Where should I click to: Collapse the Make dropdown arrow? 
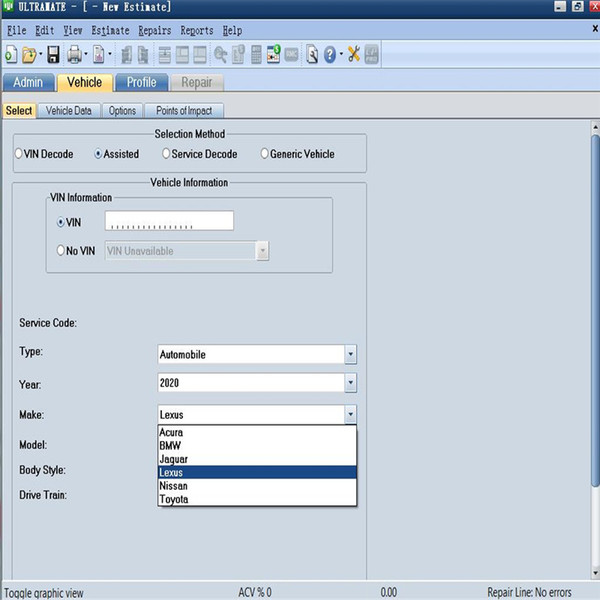coord(350,414)
